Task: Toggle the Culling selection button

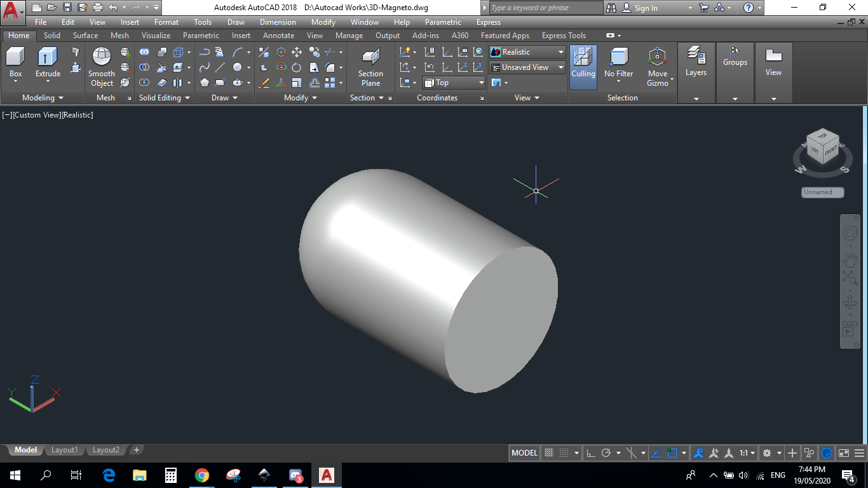Action: pyautogui.click(x=583, y=67)
